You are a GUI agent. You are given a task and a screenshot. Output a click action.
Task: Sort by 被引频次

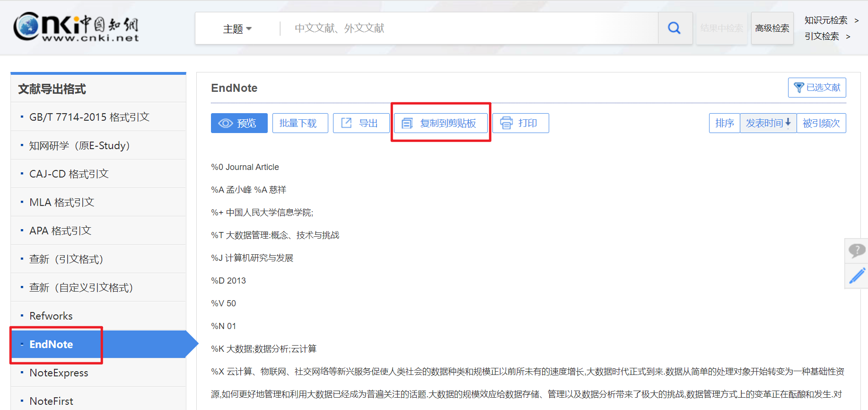click(821, 123)
